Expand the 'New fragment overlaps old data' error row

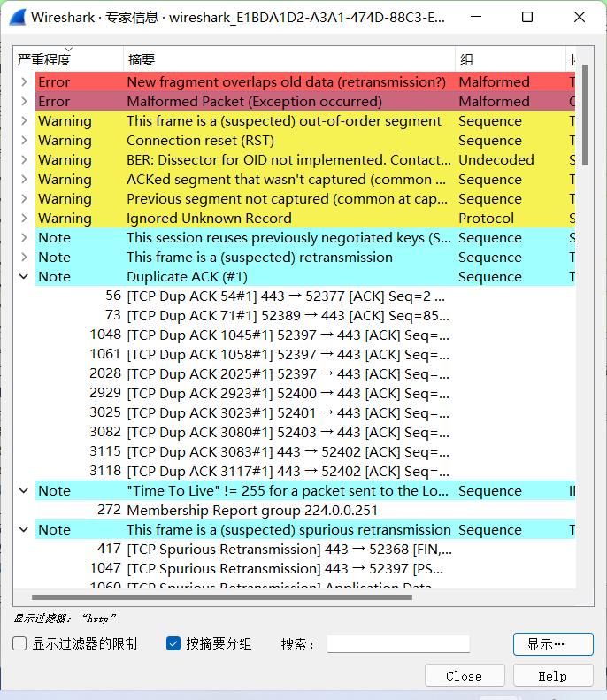24,81
